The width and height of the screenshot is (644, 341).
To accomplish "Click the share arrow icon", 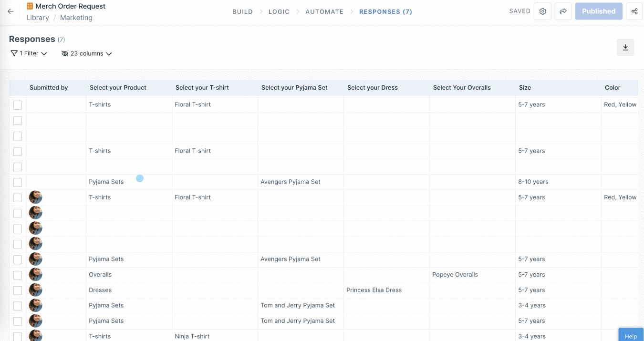I will (x=563, y=11).
